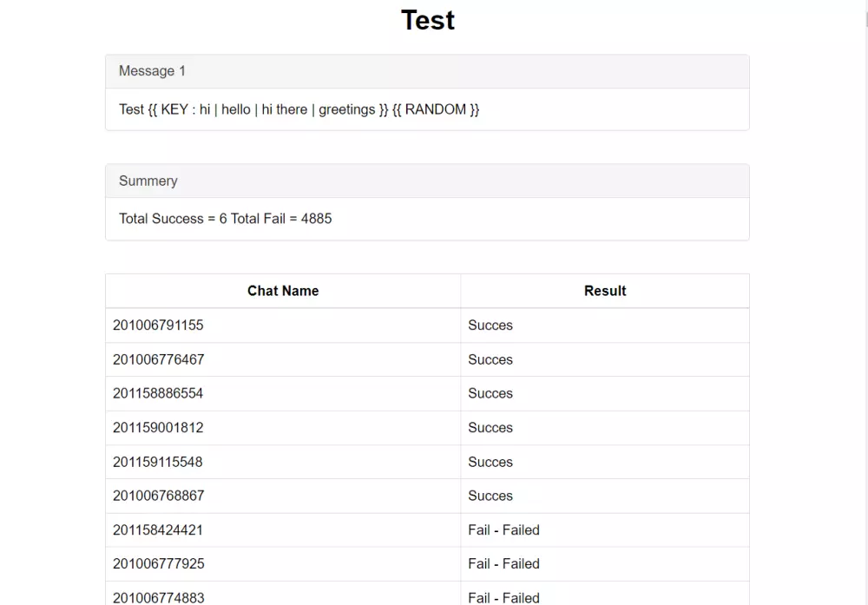
Task: Select chat name 201158424421
Action: 158,530
